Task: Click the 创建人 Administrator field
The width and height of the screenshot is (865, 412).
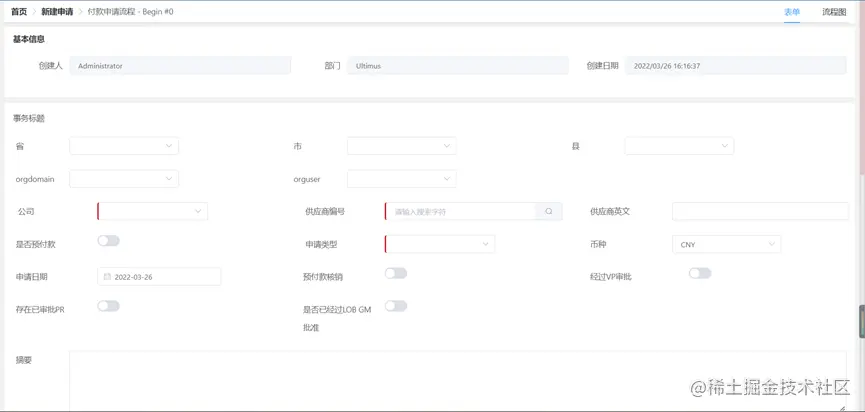Action: point(180,66)
